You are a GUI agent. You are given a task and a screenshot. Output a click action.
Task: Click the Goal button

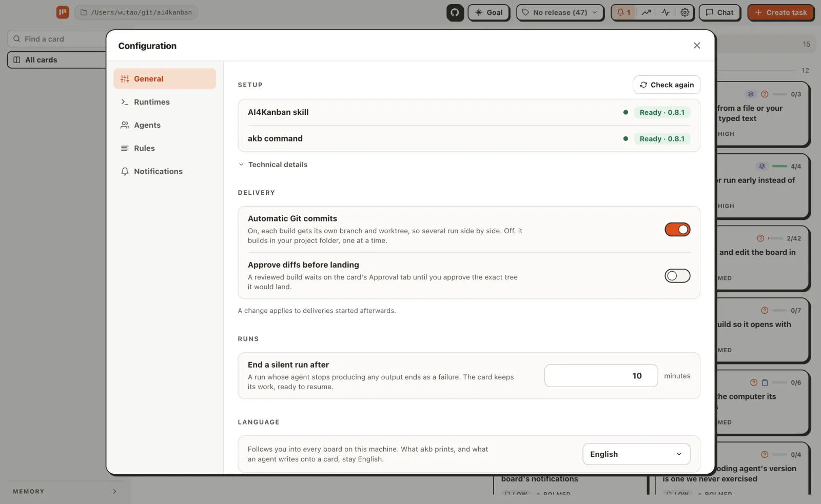(488, 12)
